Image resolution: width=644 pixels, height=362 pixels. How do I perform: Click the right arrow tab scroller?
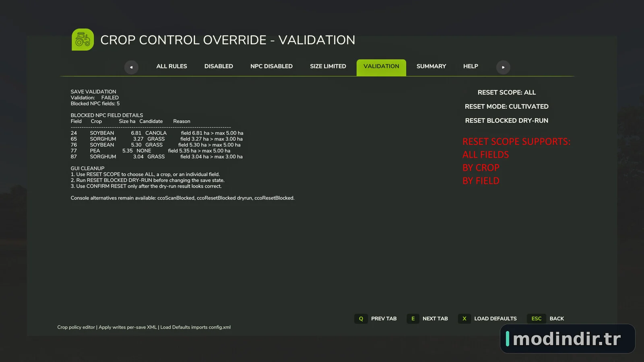(x=503, y=67)
